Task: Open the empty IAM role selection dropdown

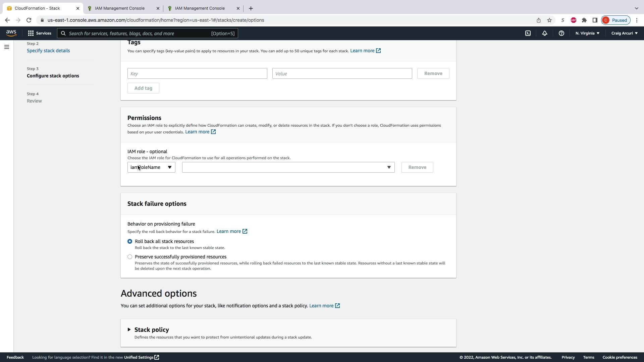Action: pyautogui.click(x=288, y=167)
